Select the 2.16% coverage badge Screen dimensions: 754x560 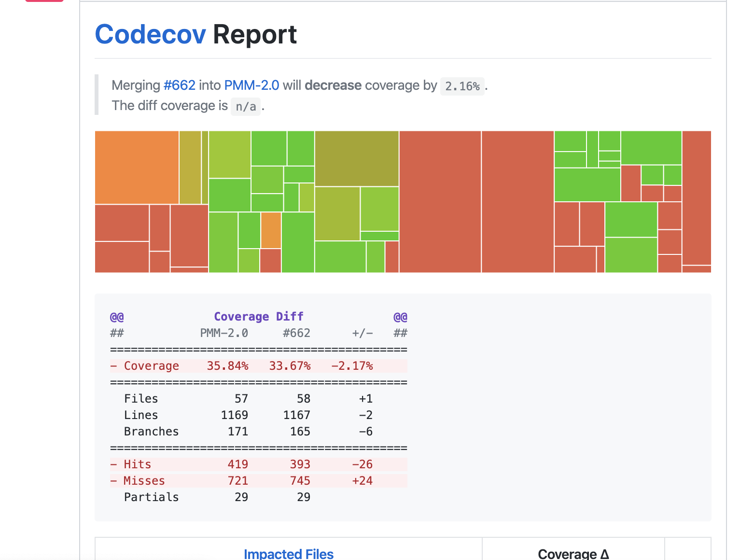(462, 86)
